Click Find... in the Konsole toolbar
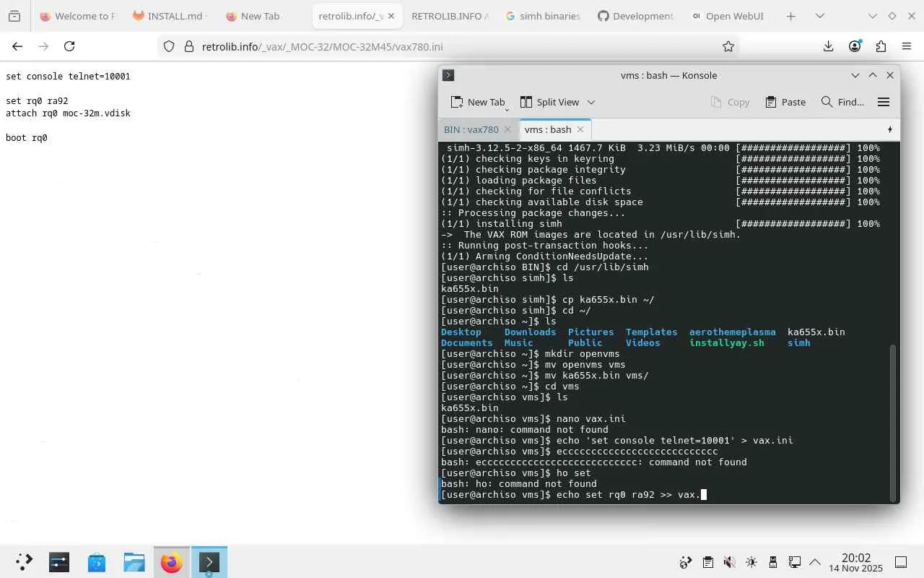Screen dimensions: 924x578 coord(842,102)
